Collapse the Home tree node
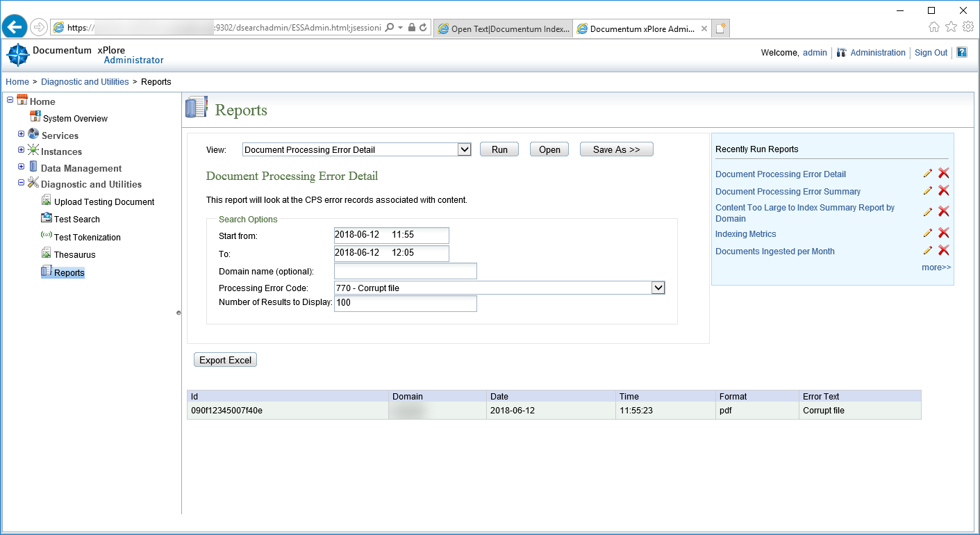980x535 pixels. [10, 100]
